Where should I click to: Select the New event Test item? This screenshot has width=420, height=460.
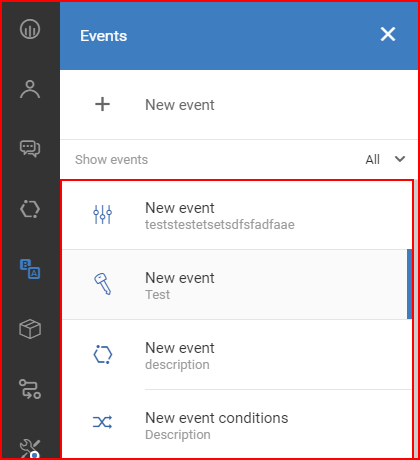coord(237,284)
